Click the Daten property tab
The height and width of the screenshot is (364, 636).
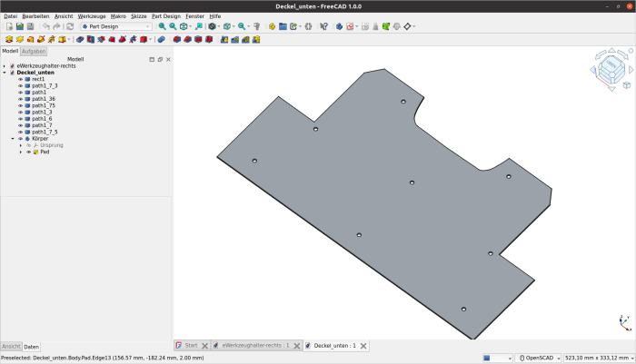(32, 347)
